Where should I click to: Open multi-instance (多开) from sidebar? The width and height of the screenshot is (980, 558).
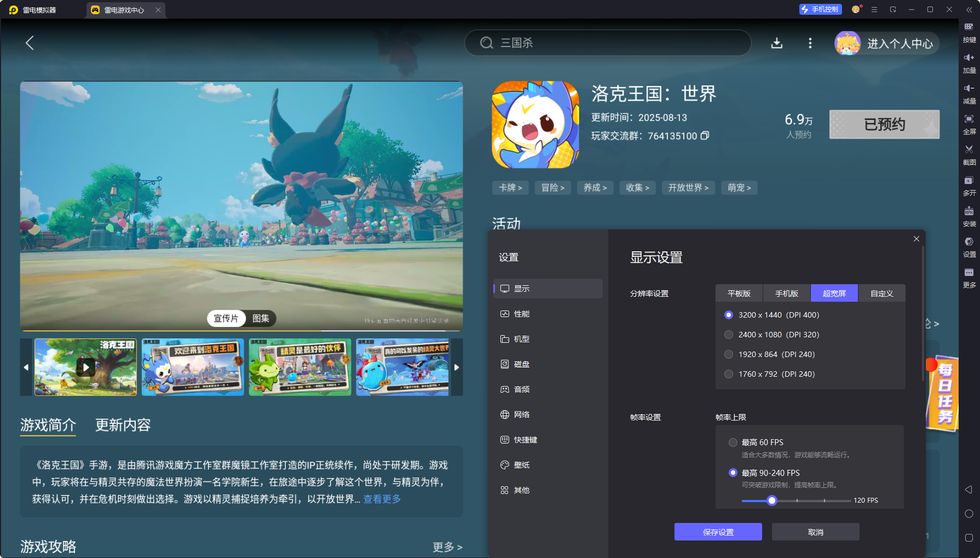tap(969, 185)
